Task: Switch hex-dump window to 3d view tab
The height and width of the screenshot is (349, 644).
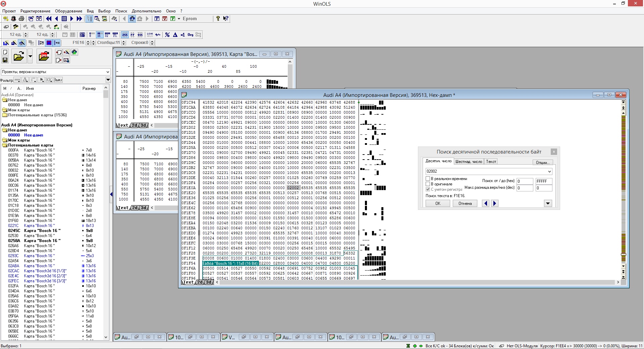Action: pyautogui.click(x=209, y=282)
